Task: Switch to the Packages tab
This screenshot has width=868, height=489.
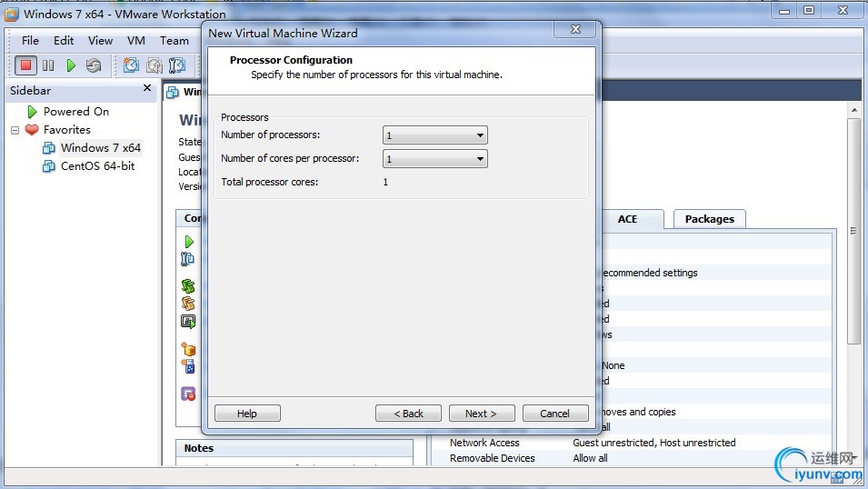Action: [710, 219]
